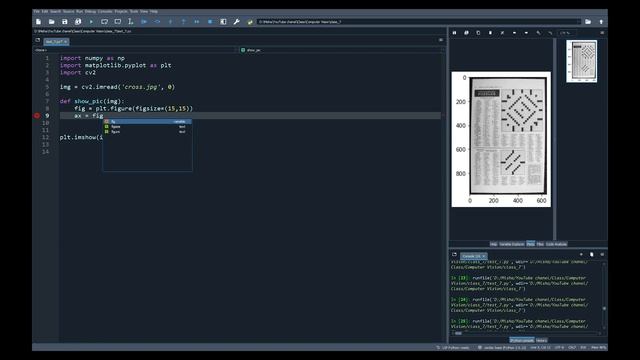Stop debugging blue square icon
This screenshot has height=360, width=640.
click(210, 22)
